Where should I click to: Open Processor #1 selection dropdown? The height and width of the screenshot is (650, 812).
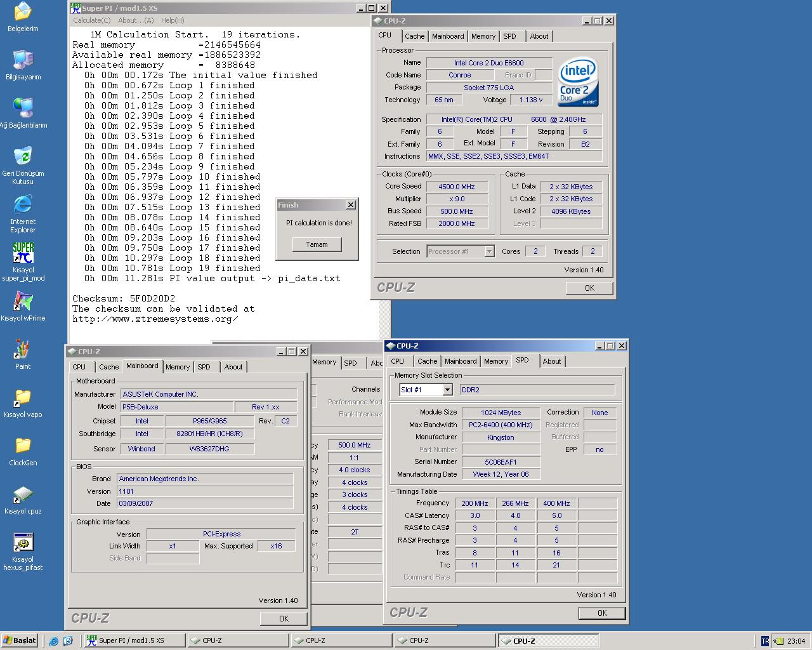click(489, 251)
